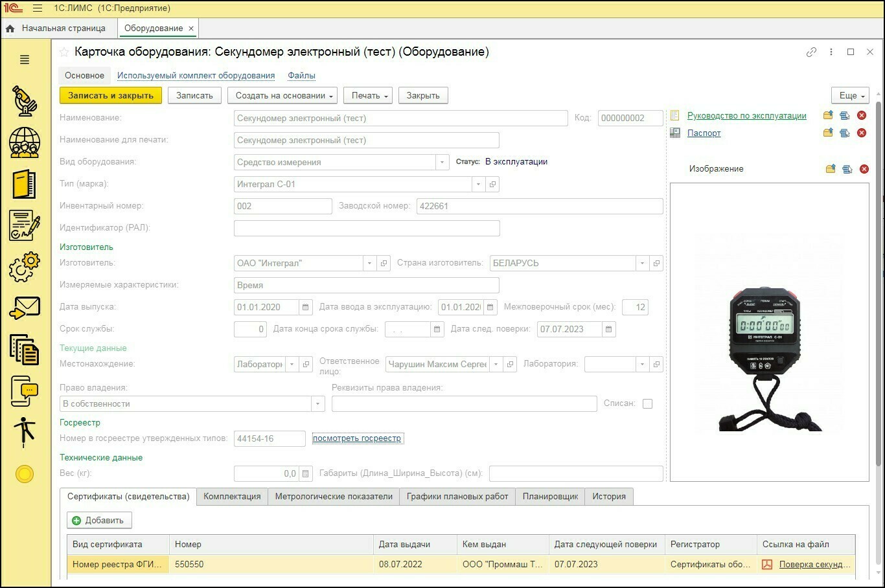The height and width of the screenshot is (588, 885).
Task: Copy link to this equipment card
Action: pos(811,52)
